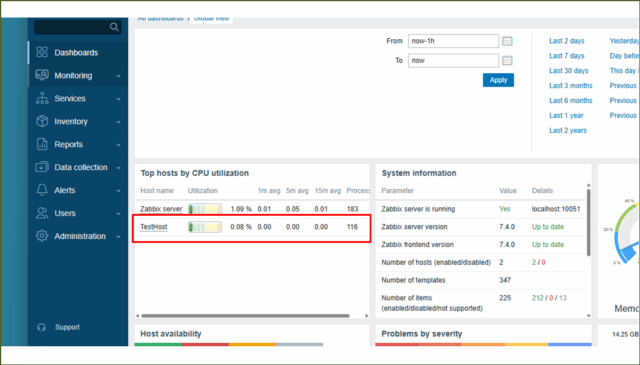Screen dimensions: 640x365
Task: Open the Monitoring menu label
Action: pos(73,76)
